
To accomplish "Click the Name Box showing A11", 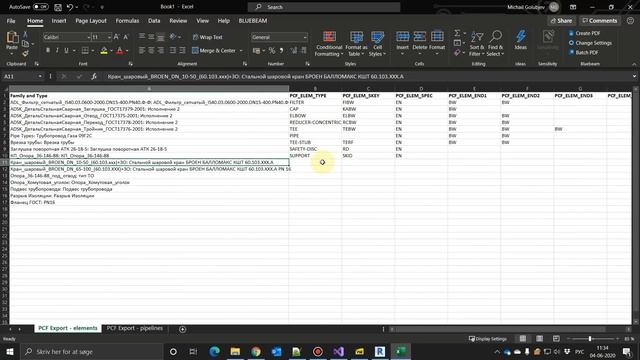I will (22, 76).
